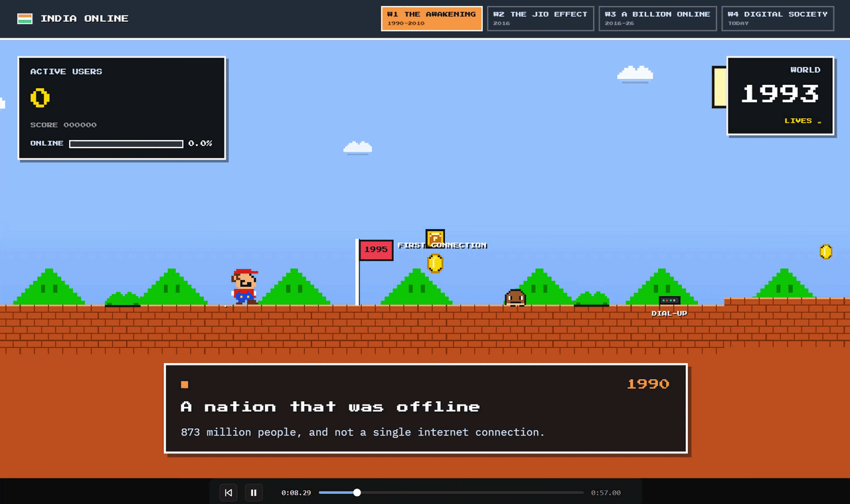Collect the gold coin at right edge
The width and height of the screenshot is (850, 504).
click(826, 252)
